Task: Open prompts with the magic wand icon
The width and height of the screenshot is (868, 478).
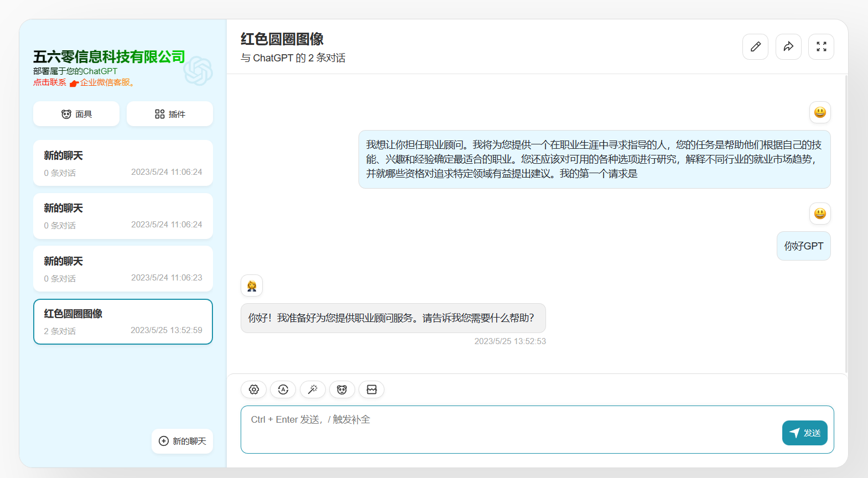Action: (x=313, y=389)
